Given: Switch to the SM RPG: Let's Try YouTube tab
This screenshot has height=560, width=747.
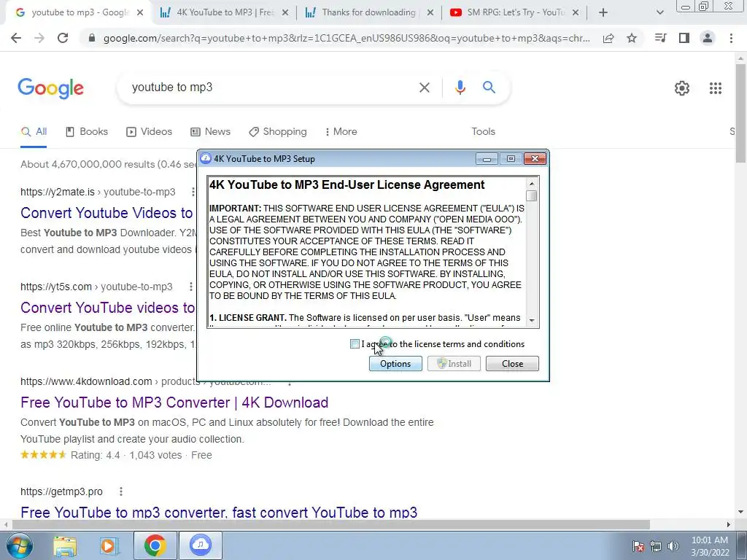Looking at the screenshot, I should point(516,13).
